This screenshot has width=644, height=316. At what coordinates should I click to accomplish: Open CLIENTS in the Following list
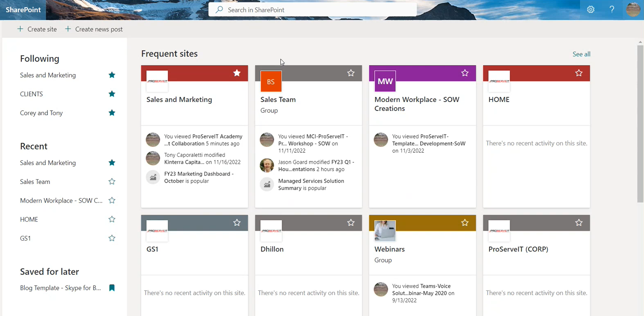pos(31,94)
